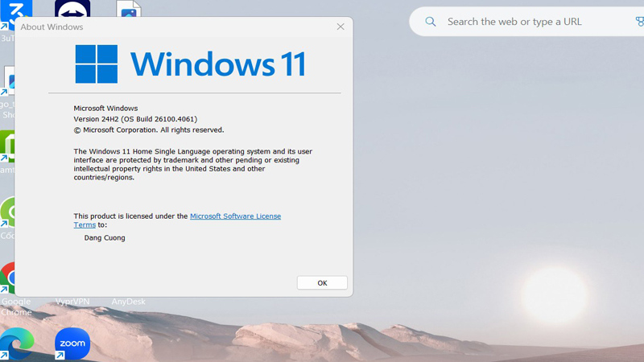This screenshot has height=362, width=644.
Task: Open the Google Chrome desktop shortcut icon
Action: tap(7, 278)
